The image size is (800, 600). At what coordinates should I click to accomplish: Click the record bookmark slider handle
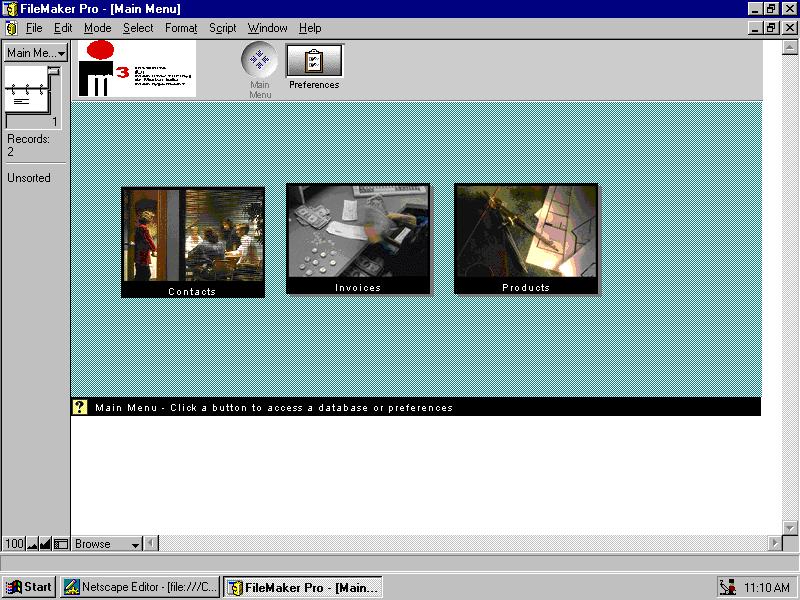point(54,71)
